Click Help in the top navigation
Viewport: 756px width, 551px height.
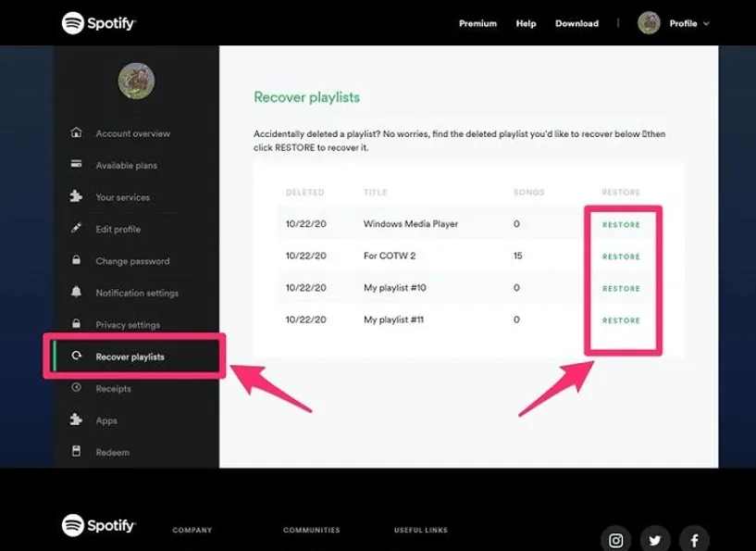pyautogui.click(x=526, y=23)
